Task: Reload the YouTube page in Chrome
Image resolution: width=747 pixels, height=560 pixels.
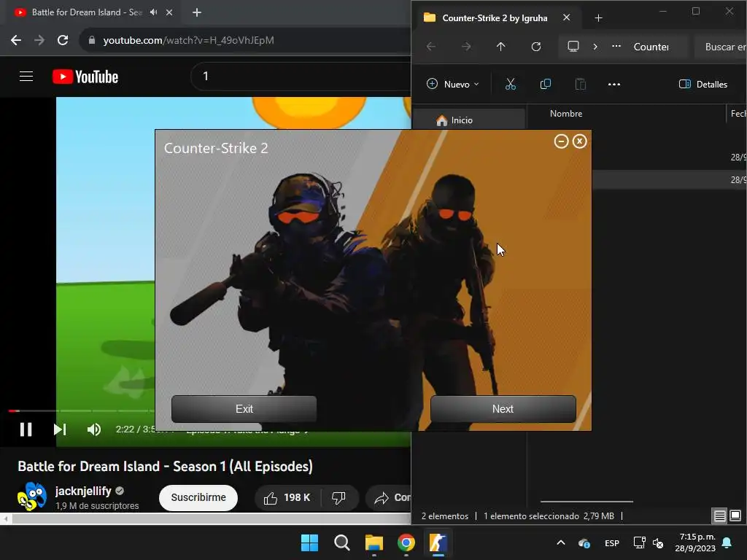Action: [x=63, y=40]
